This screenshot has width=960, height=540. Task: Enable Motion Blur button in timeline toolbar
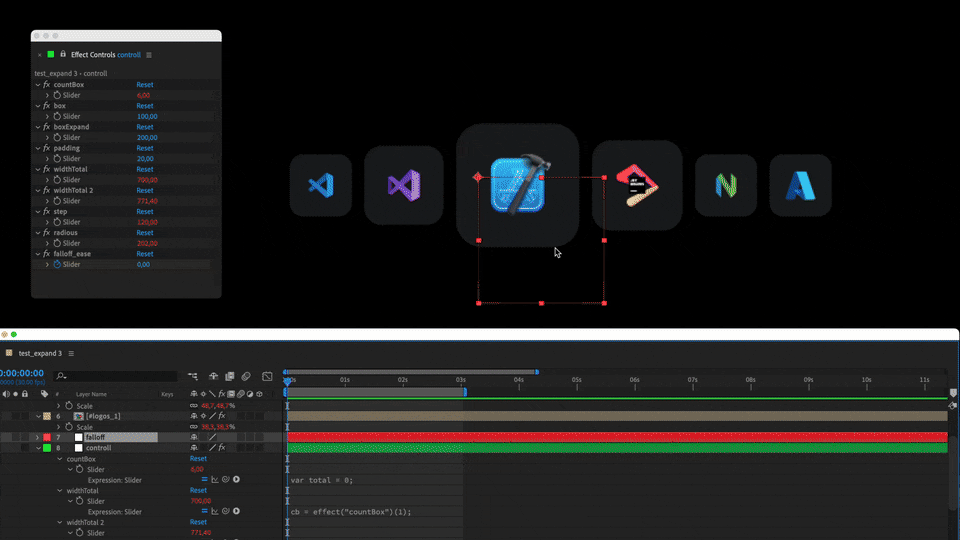pos(246,376)
